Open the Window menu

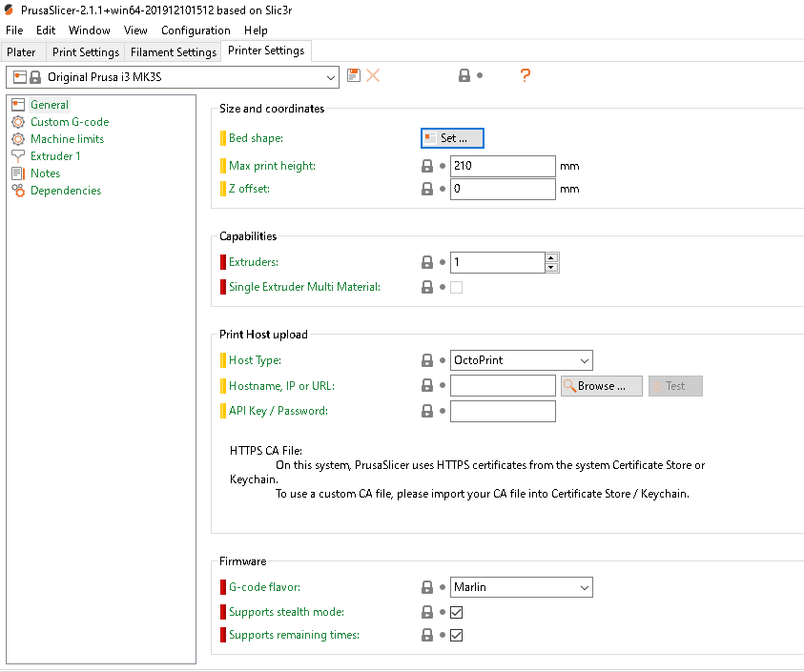coord(90,31)
